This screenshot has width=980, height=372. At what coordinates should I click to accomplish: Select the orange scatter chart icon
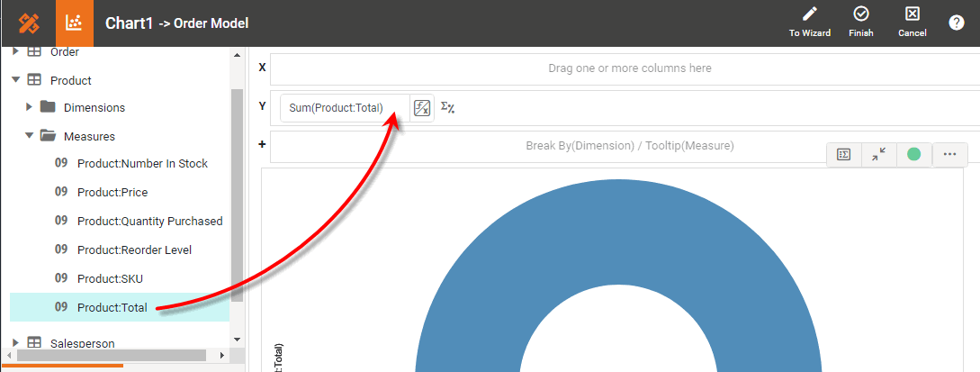75,23
